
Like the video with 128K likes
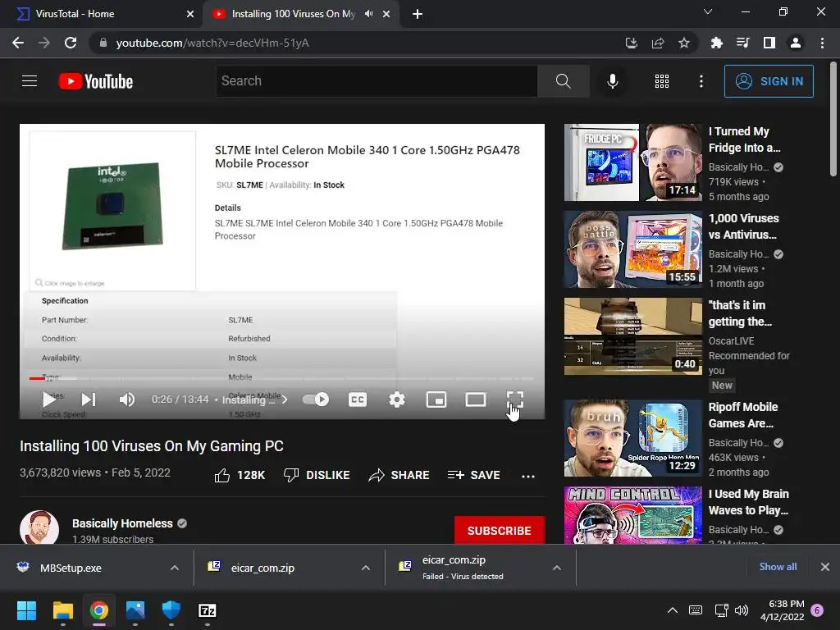(x=240, y=475)
